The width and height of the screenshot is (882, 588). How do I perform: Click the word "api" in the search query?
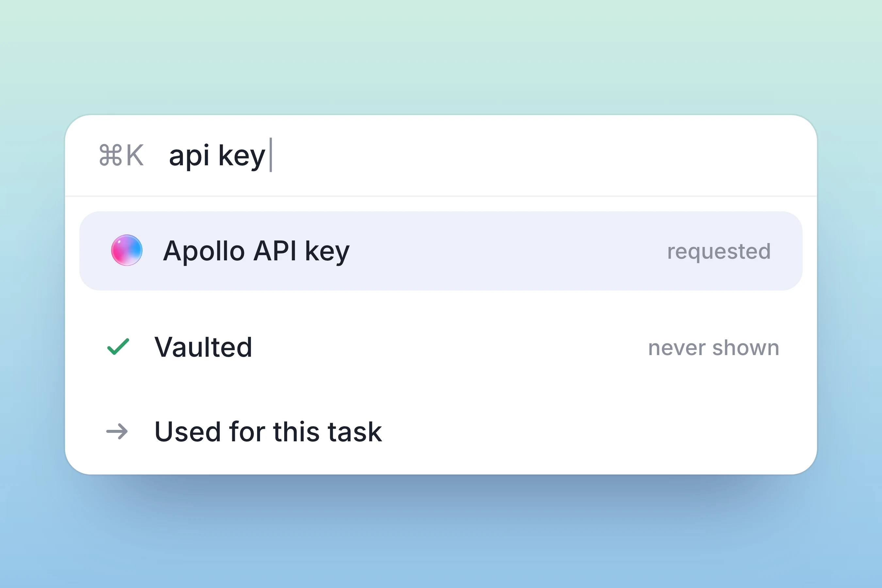189,155
